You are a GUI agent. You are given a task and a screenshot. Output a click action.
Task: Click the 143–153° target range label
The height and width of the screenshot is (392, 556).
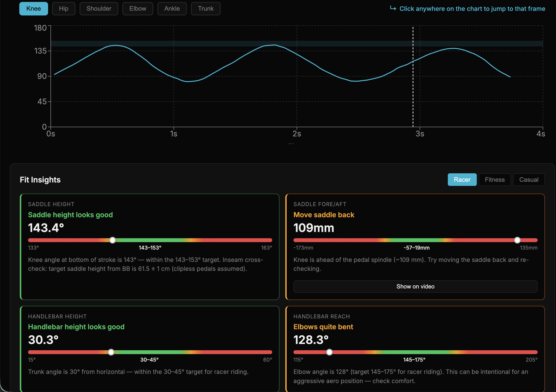click(x=150, y=248)
